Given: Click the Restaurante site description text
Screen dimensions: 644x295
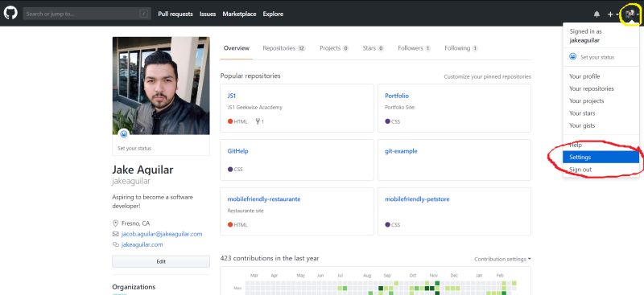Looking at the screenshot, I should tap(246, 211).
